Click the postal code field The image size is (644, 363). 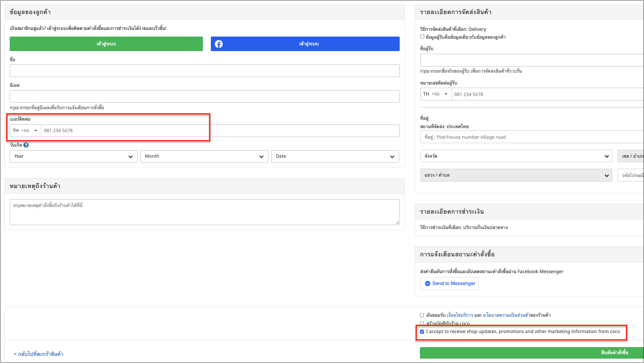pos(631,175)
